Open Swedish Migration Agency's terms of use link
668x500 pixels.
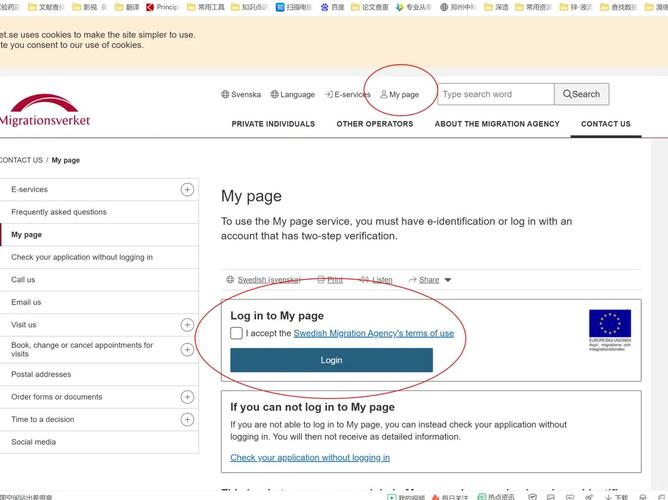pyautogui.click(x=373, y=333)
